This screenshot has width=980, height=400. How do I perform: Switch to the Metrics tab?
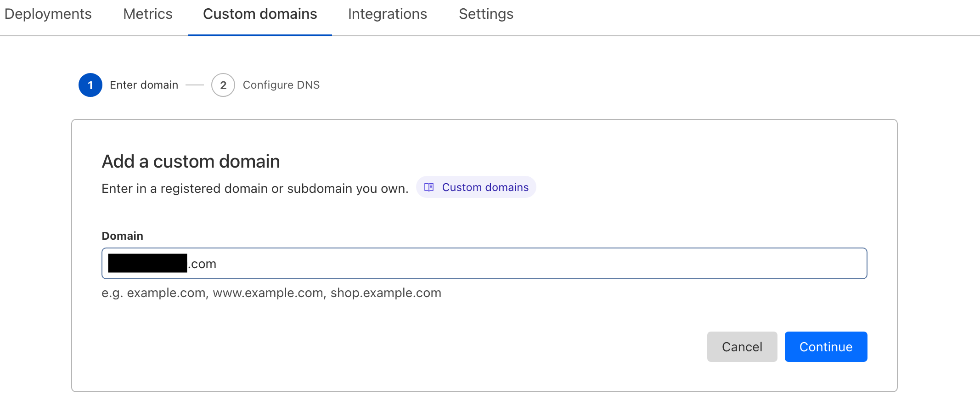pyautogui.click(x=148, y=14)
